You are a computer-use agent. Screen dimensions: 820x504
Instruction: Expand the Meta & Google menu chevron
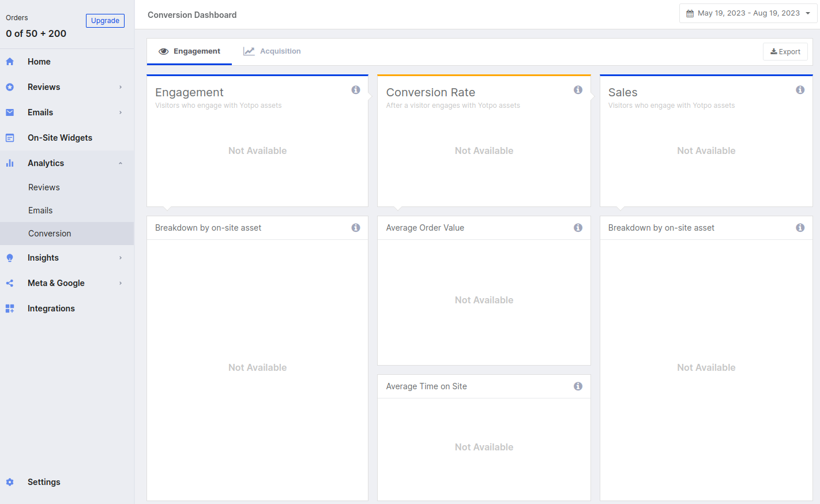click(121, 283)
